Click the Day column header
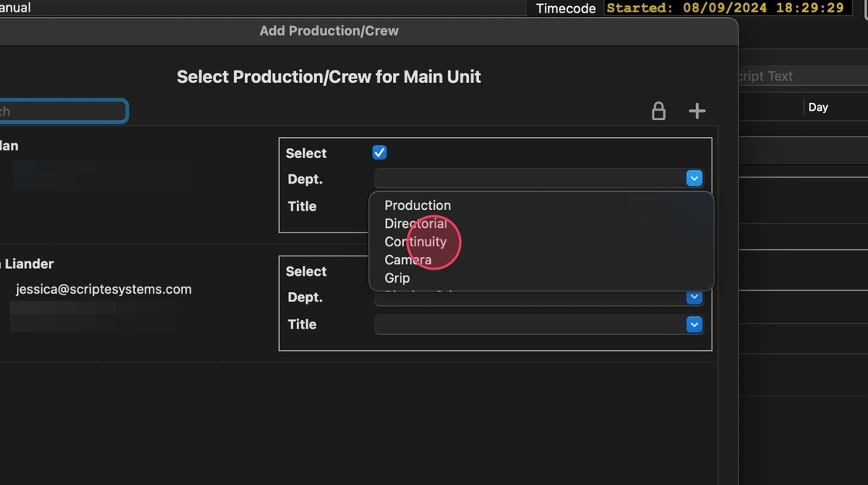Screen dimensions: 868x485 (818, 108)
